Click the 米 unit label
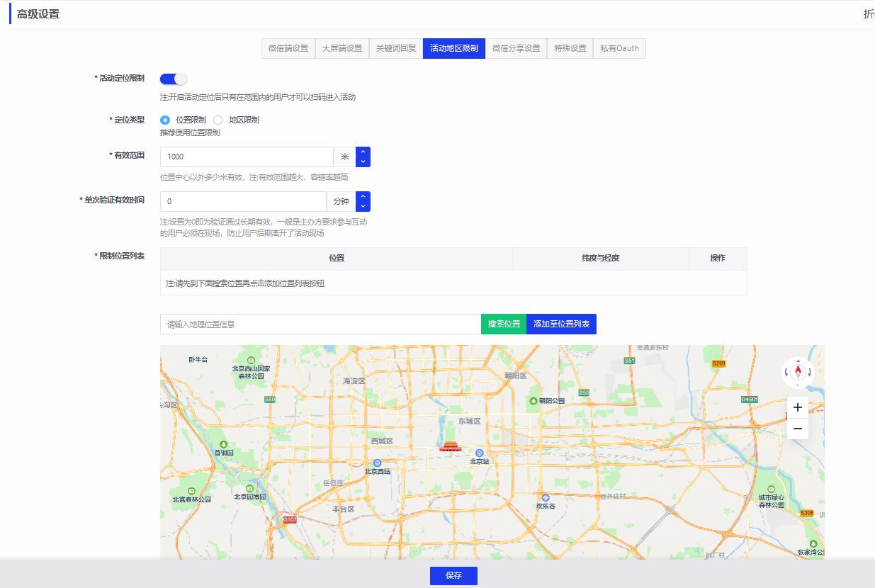Image resolution: width=875 pixels, height=588 pixels. pyautogui.click(x=344, y=157)
